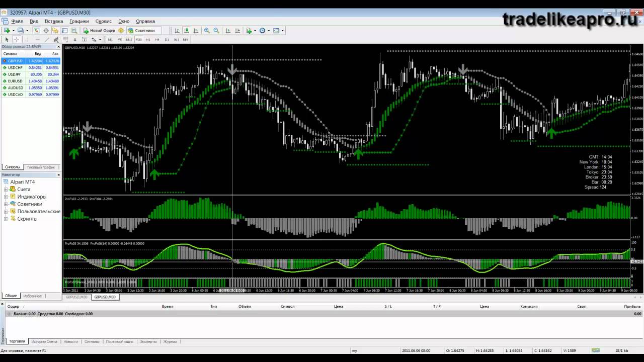Select the crosshair tool
This screenshot has width=644, height=362.
[17, 40]
